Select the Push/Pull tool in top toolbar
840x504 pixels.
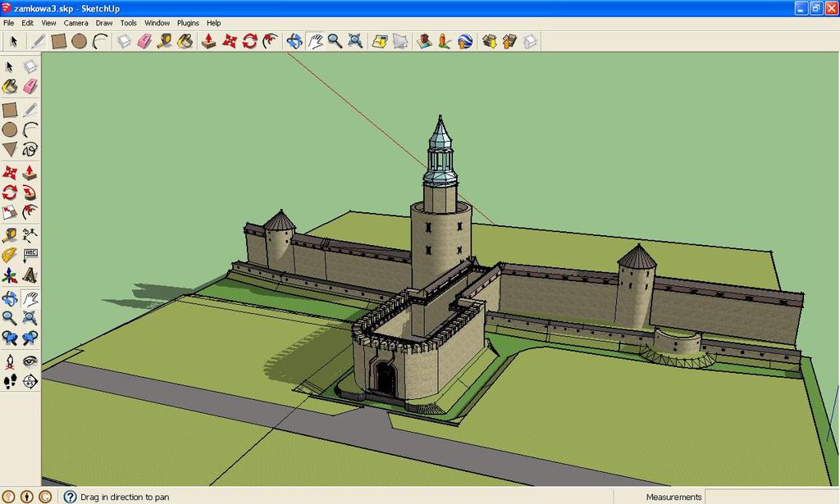[x=208, y=41]
